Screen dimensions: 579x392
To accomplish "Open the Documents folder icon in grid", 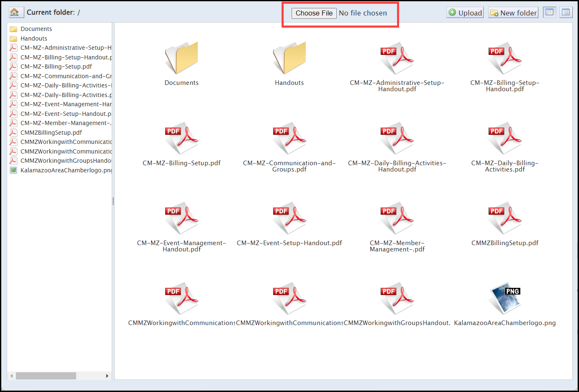I will click(181, 58).
